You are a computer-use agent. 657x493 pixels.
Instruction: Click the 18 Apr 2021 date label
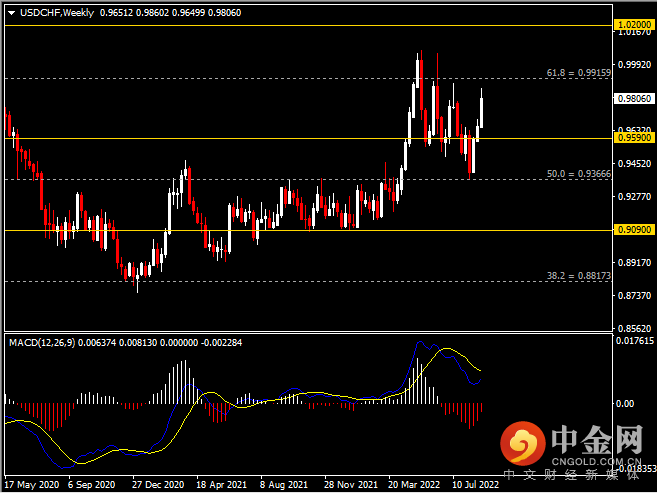[x=222, y=485]
